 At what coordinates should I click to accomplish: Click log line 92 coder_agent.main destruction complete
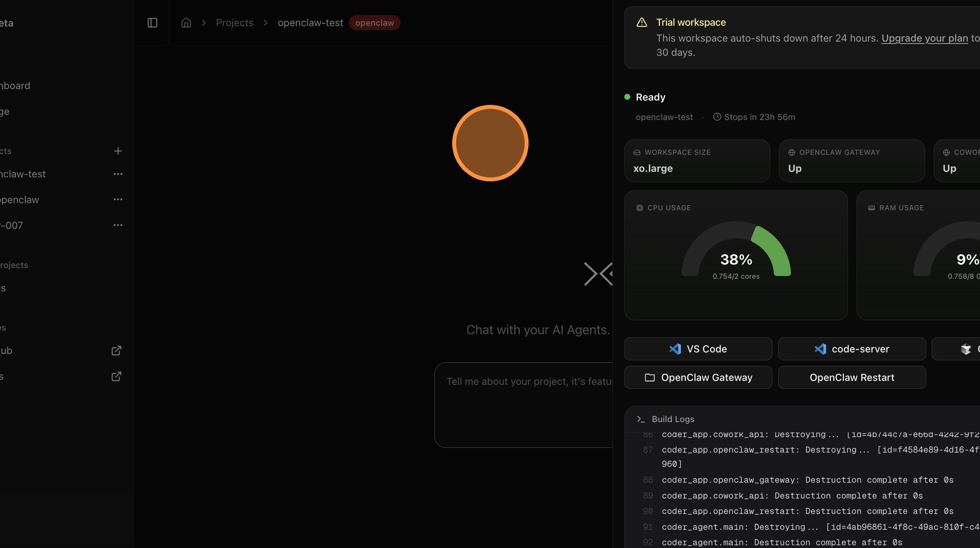click(782, 542)
